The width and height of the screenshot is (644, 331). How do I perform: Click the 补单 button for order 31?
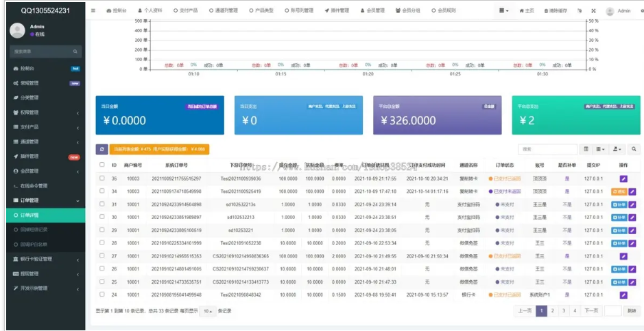tap(619, 205)
